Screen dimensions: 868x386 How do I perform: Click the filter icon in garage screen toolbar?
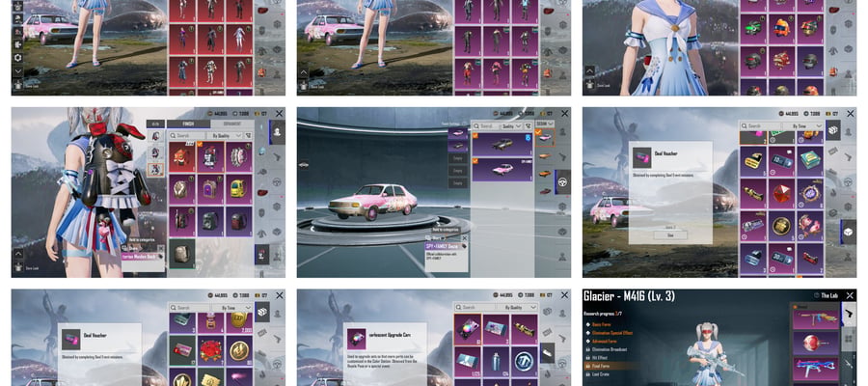pyautogui.click(x=529, y=125)
